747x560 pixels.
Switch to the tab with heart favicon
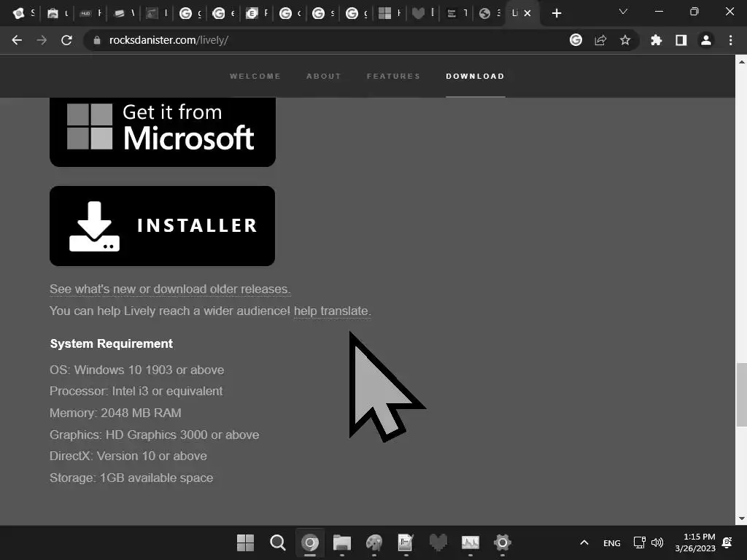pyautogui.click(x=423, y=13)
